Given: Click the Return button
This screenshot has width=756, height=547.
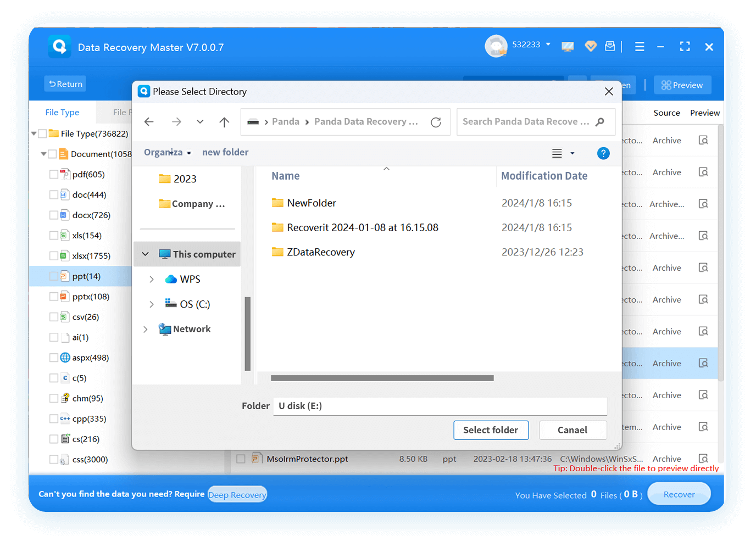Looking at the screenshot, I should 65,84.
